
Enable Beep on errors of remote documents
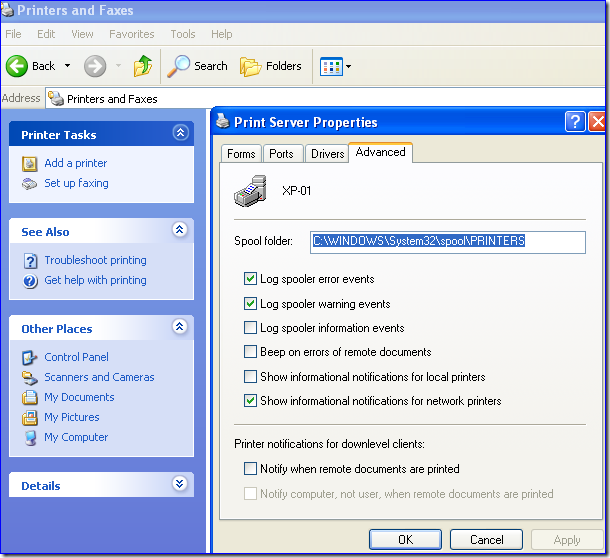click(x=250, y=352)
